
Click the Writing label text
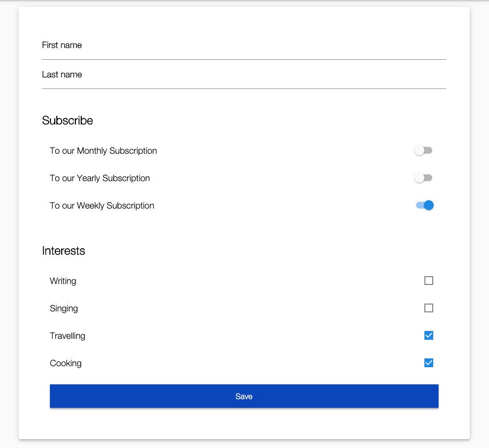coord(63,281)
